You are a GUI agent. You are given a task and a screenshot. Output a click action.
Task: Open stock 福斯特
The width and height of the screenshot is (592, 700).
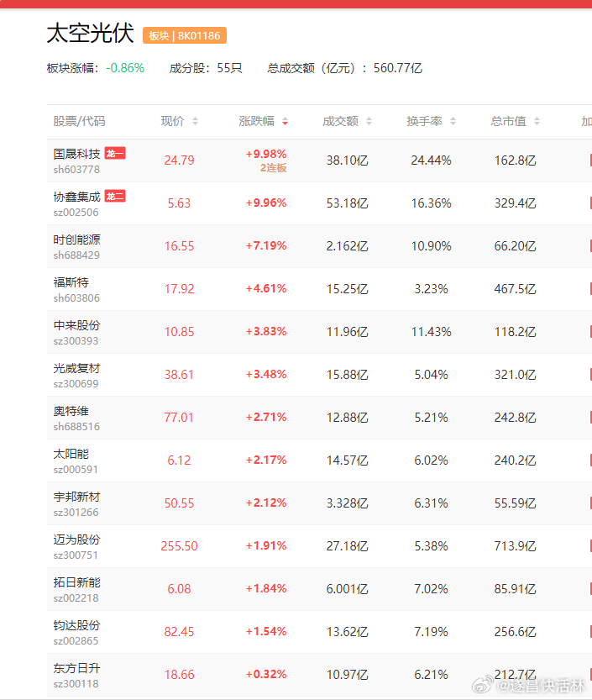(x=71, y=282)
